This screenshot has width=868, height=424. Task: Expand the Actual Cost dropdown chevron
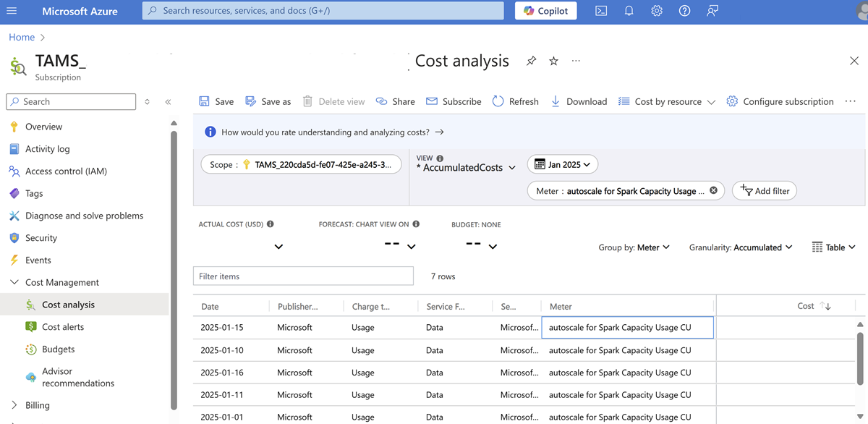tap(278, 247)
